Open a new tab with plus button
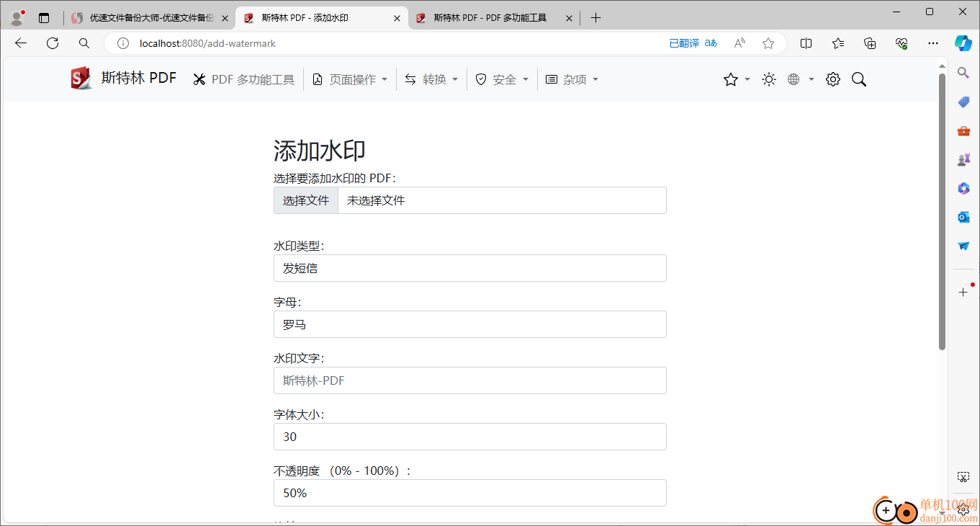 [595, 18]
